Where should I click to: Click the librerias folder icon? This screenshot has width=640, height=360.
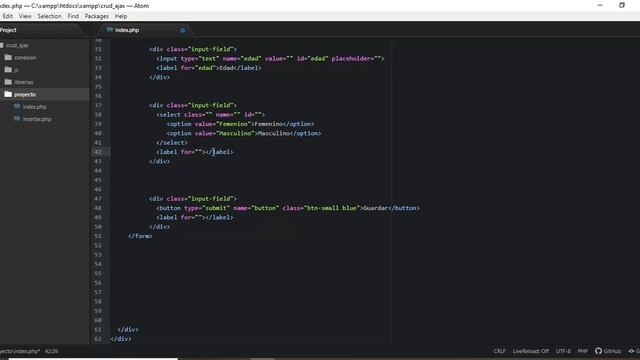point(8,82)
